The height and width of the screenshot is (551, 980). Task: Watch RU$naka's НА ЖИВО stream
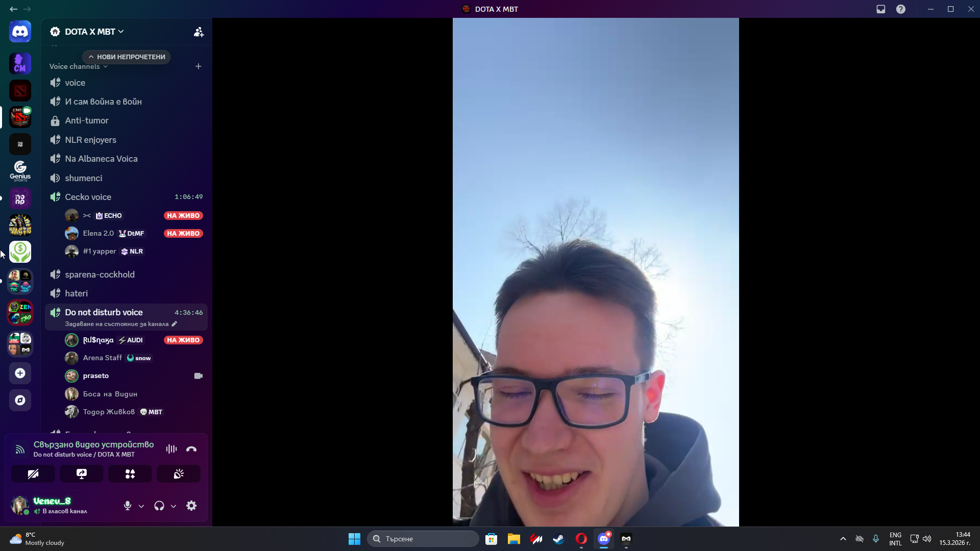click(x=183, y=340)
